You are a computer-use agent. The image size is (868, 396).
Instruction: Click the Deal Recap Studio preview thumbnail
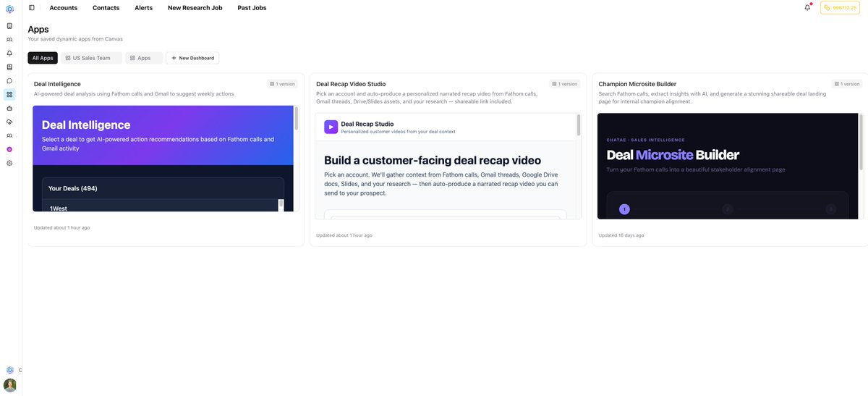448,166
